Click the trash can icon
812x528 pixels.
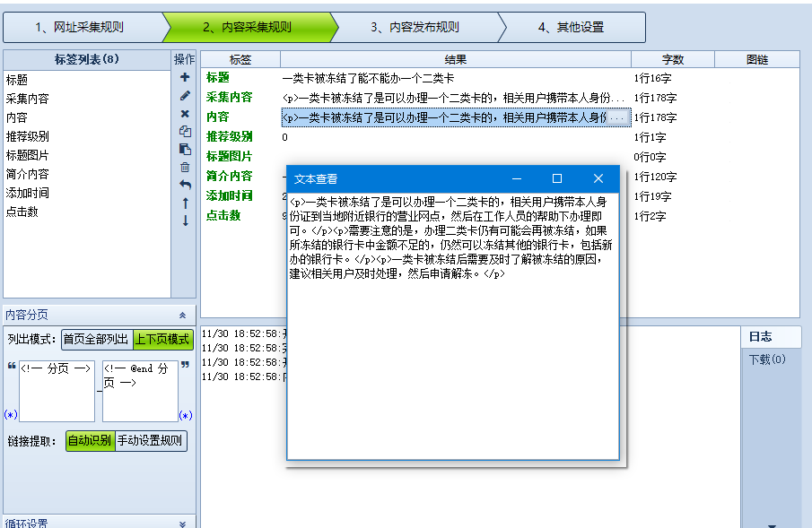pos(185,167)
